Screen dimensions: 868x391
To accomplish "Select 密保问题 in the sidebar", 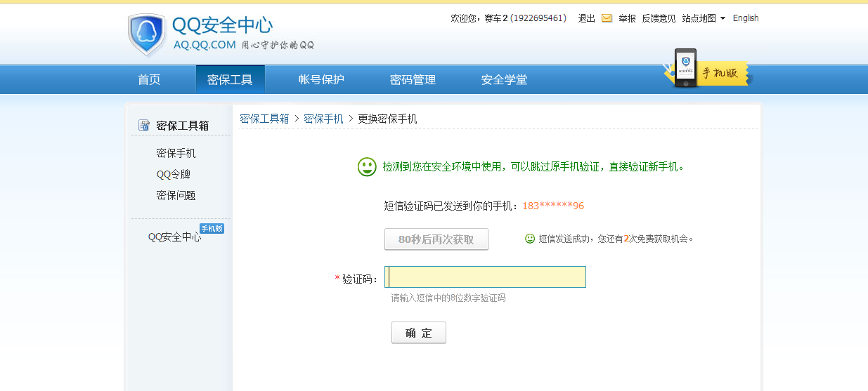I will tap(176, 195).
